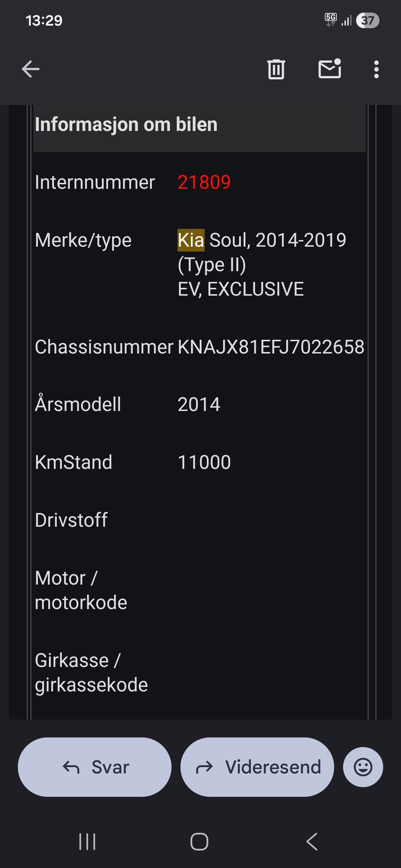This screenshot has height=868, width=401.
Task: Tap the 5G network status icon
Action: click(330, 20)
